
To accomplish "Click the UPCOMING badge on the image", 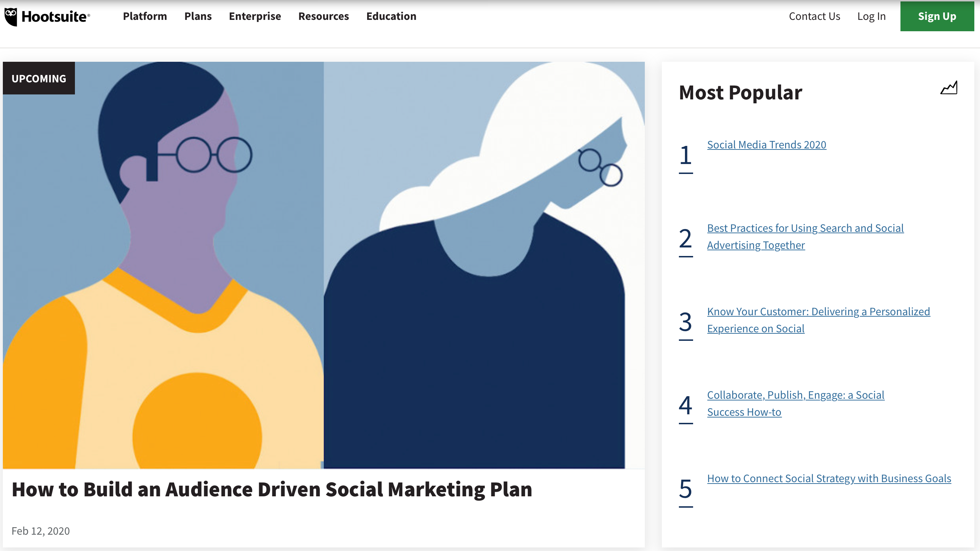I will coord(39,78).
